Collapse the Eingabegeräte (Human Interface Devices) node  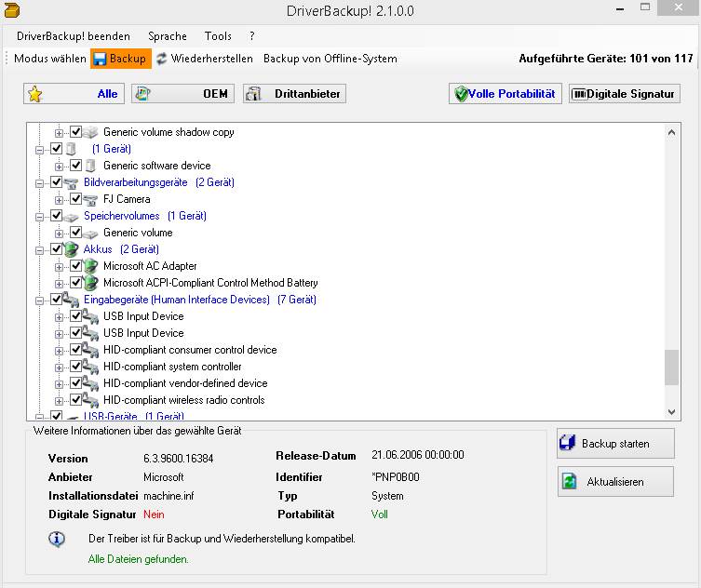[39, 300]
